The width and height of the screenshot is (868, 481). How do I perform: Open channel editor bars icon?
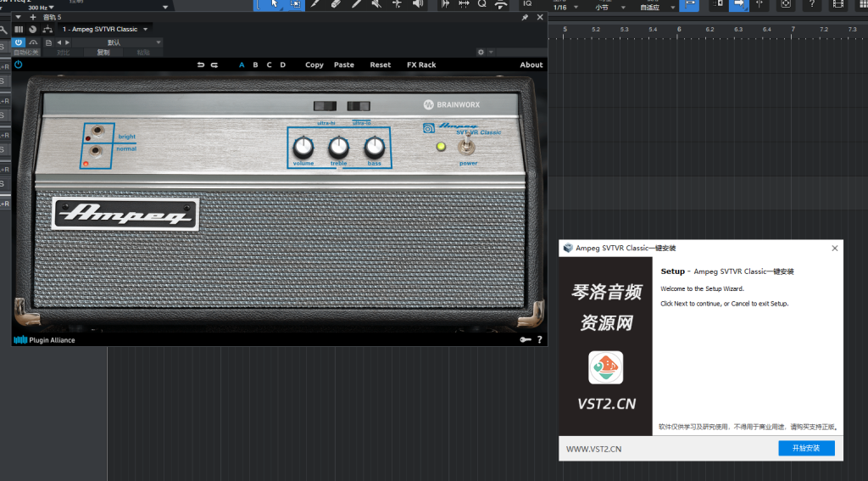19,30
